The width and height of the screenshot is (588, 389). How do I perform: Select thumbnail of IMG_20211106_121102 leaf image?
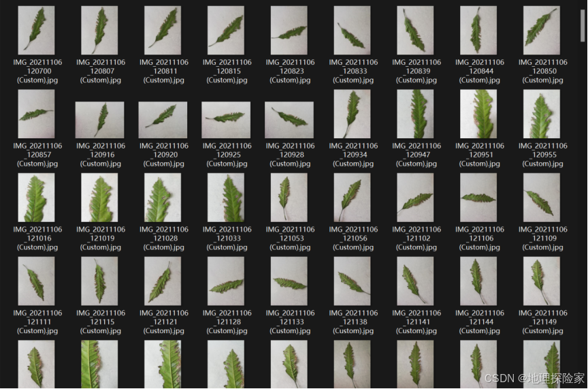pyautogui.click(x=416, y=198)
